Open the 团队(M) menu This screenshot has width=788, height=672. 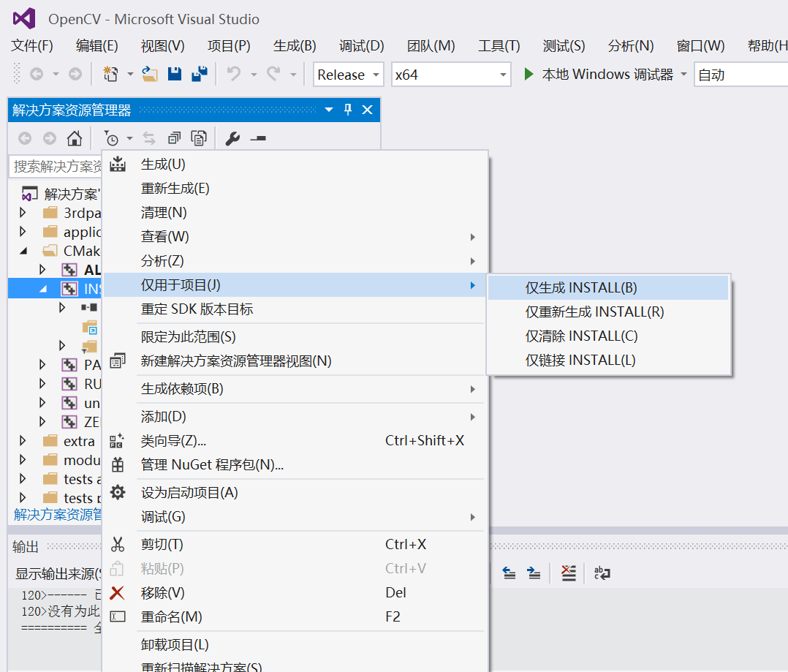[431, 46]
